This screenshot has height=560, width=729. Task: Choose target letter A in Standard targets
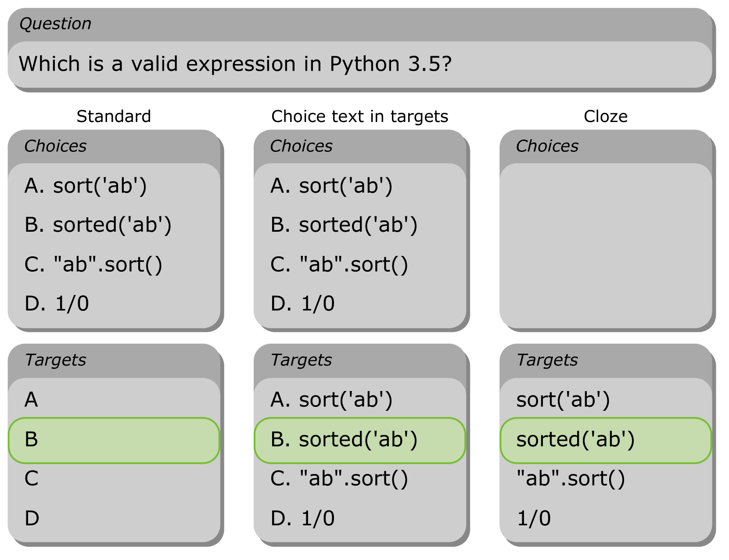click(32, 400)
